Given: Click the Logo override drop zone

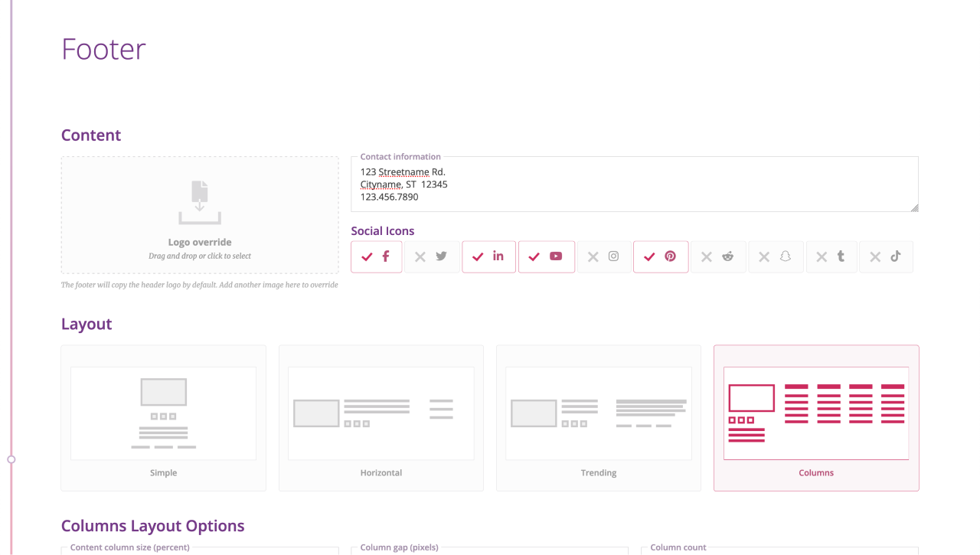Looking at the screenshot, I should [199, 215].
